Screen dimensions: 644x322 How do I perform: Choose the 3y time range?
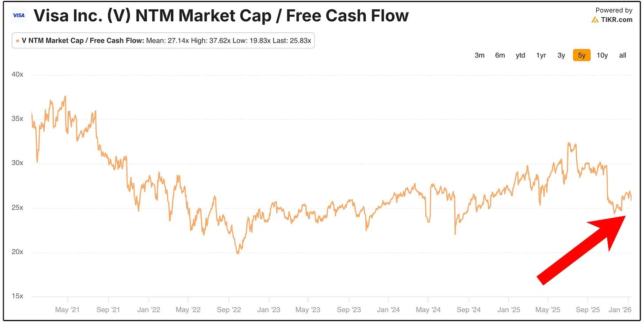pyautogui.click(x=561, y=55)
